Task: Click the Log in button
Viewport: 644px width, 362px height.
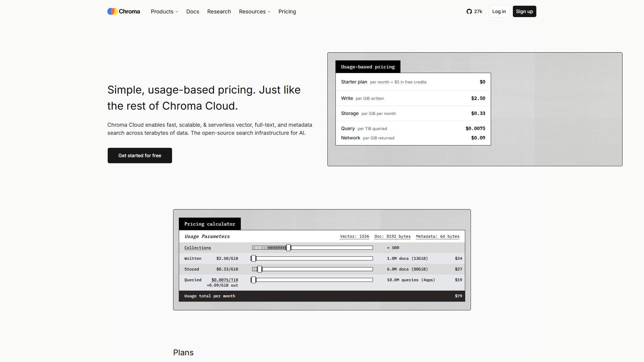Action: 499,11
